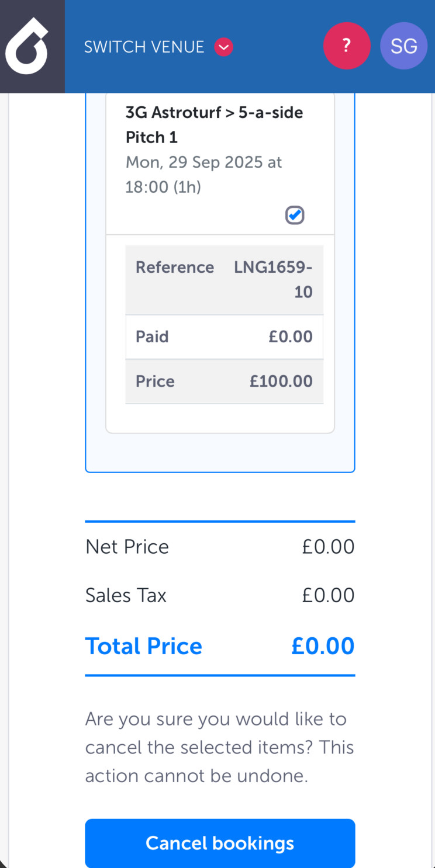Open the red help question mark icon
Viewport: 435px width, 868px height.
[347, 46]
